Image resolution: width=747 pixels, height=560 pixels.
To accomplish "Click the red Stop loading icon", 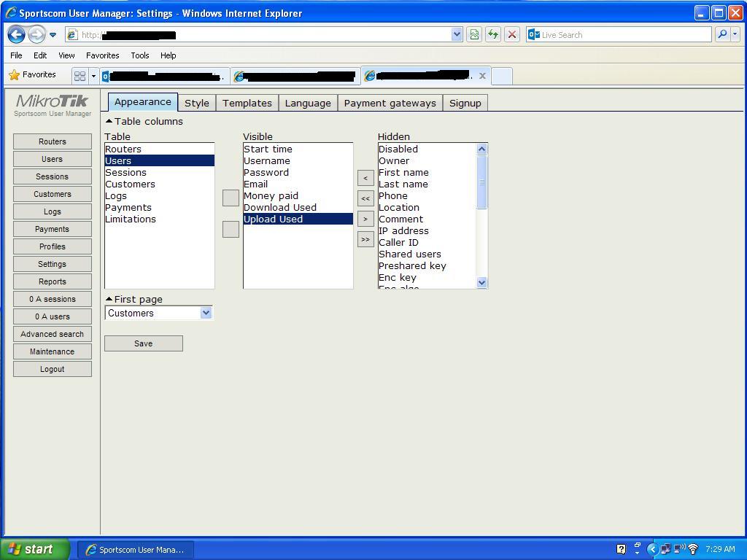I will pyautogui.click(x=512, y=35).
